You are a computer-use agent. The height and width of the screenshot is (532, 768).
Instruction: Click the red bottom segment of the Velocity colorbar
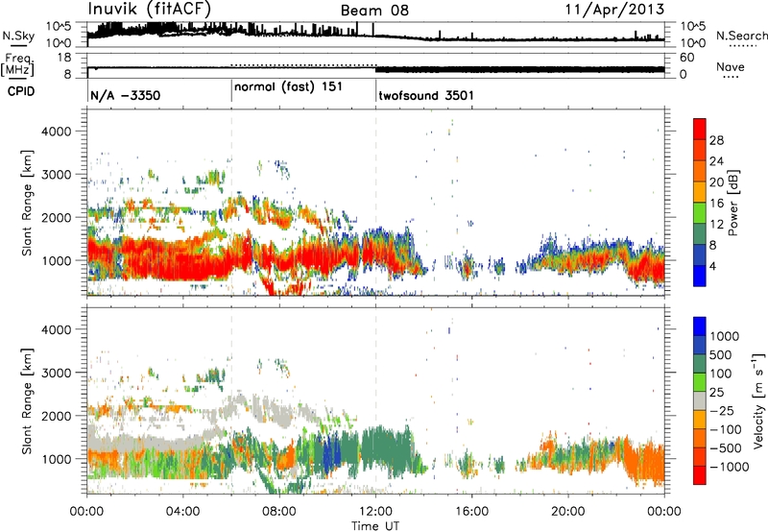700,475
